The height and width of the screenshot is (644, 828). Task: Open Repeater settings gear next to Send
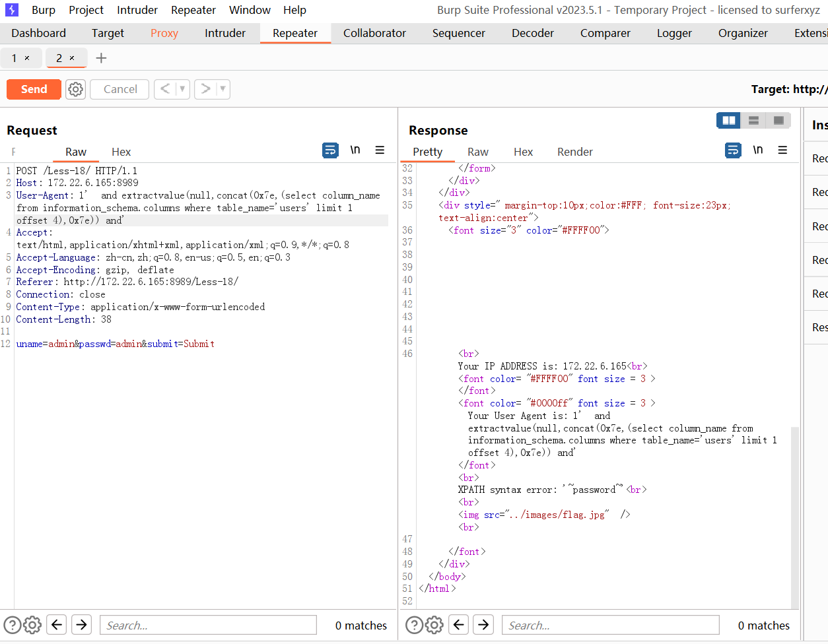[76, 89]
